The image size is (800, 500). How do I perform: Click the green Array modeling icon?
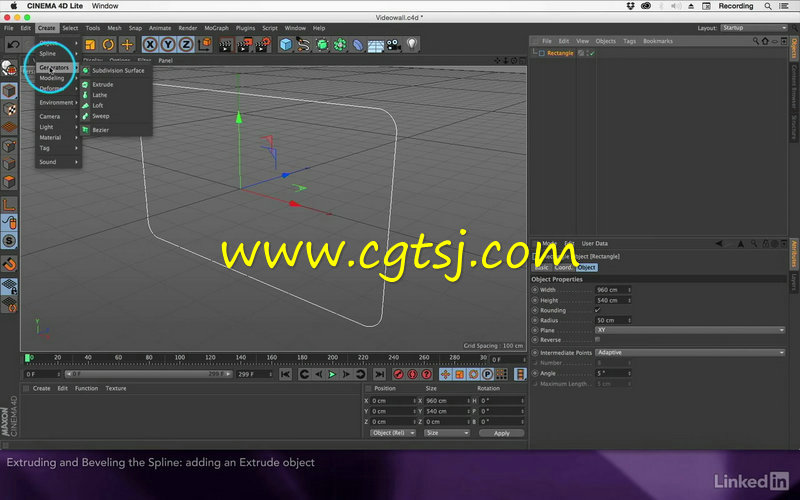click(x=340, y=45)
